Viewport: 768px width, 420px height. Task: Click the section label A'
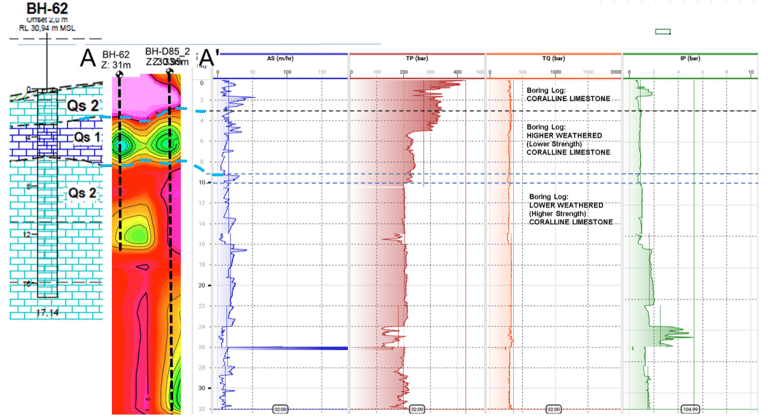pyautogui.click(x=207, y=58)
